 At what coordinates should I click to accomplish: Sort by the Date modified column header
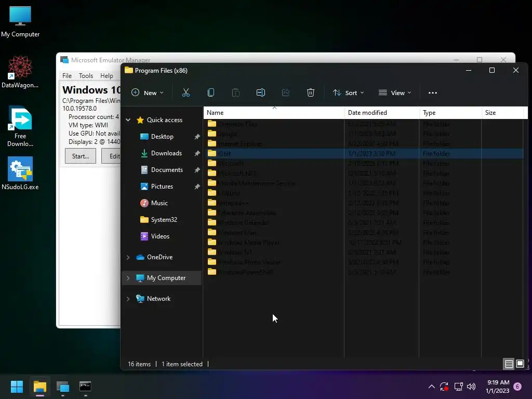[x=382, y=113]
